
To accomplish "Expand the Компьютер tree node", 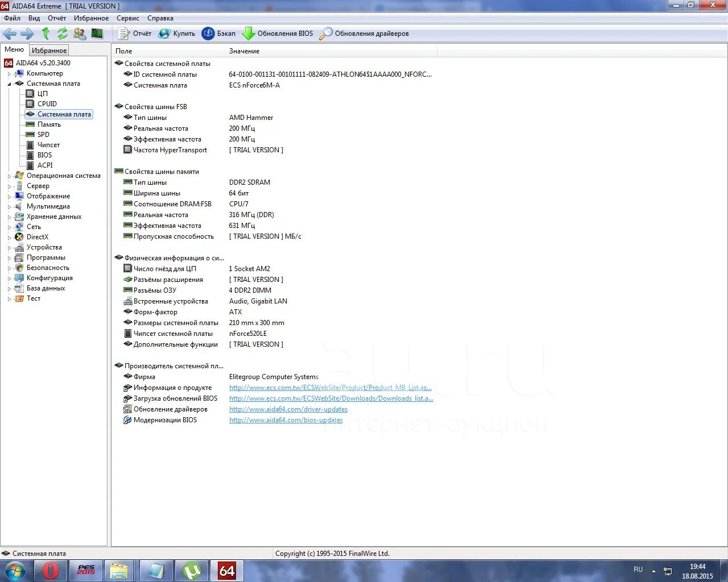I will tap(9, 74).
